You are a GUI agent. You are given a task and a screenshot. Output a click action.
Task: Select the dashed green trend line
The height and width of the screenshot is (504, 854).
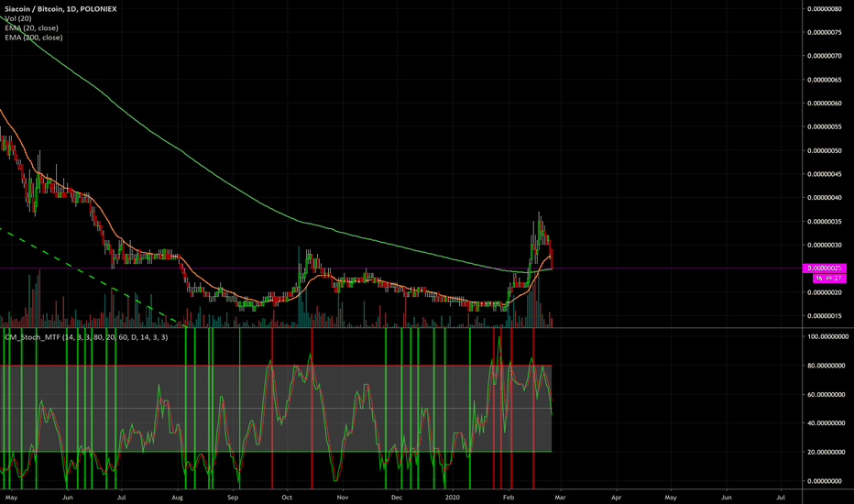pyautogui.click(x=93, y=278)
